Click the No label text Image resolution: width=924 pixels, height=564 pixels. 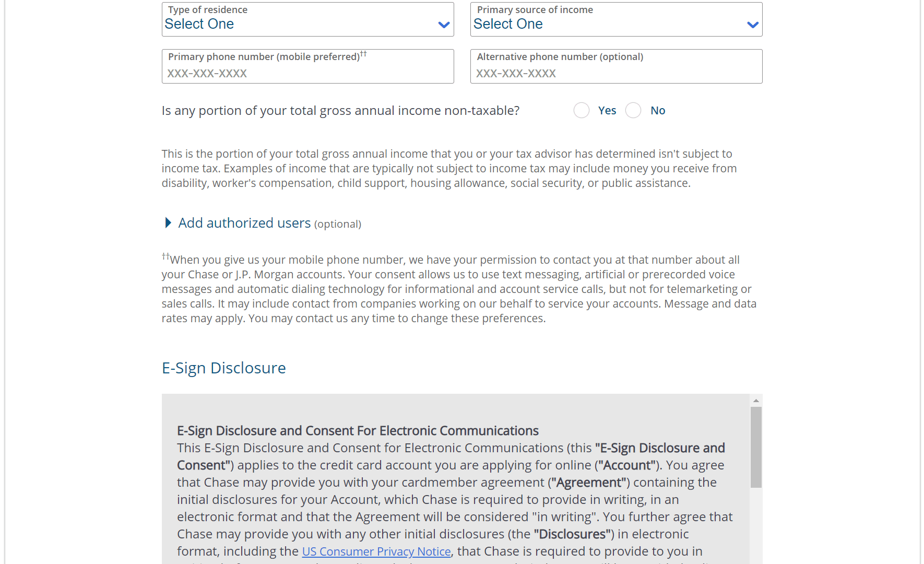click(657, 111)
